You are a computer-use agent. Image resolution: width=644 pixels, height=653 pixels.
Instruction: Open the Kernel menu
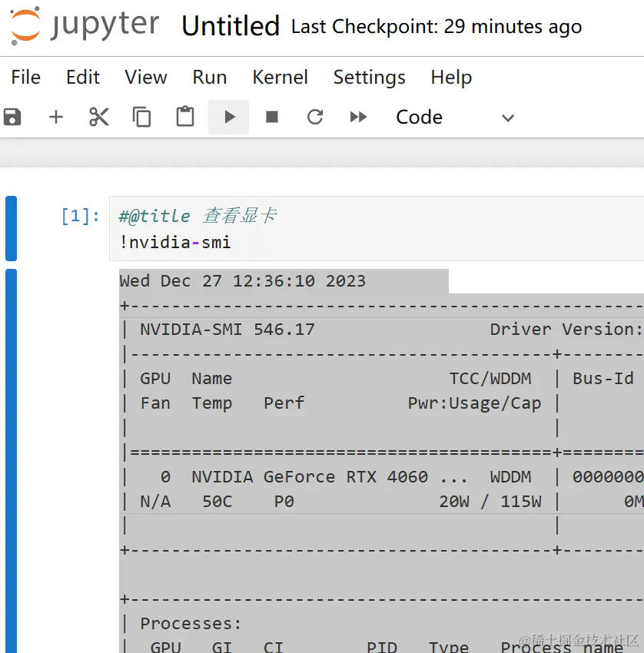[x=281, y=78]
